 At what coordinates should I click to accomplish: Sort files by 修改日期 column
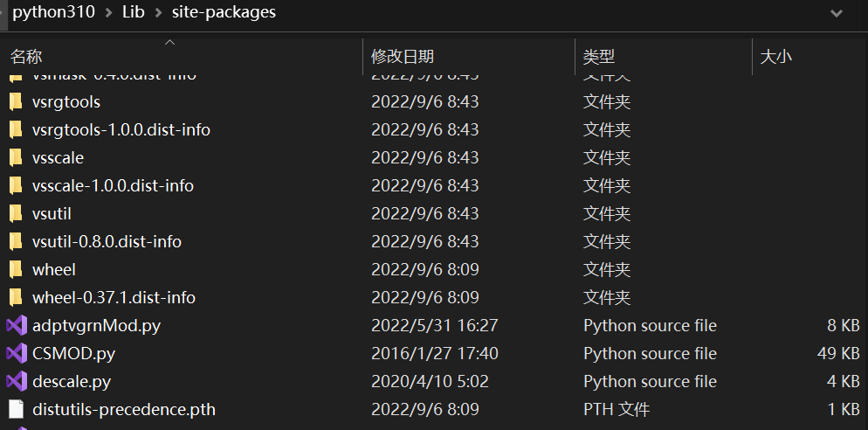pos(403,57)
